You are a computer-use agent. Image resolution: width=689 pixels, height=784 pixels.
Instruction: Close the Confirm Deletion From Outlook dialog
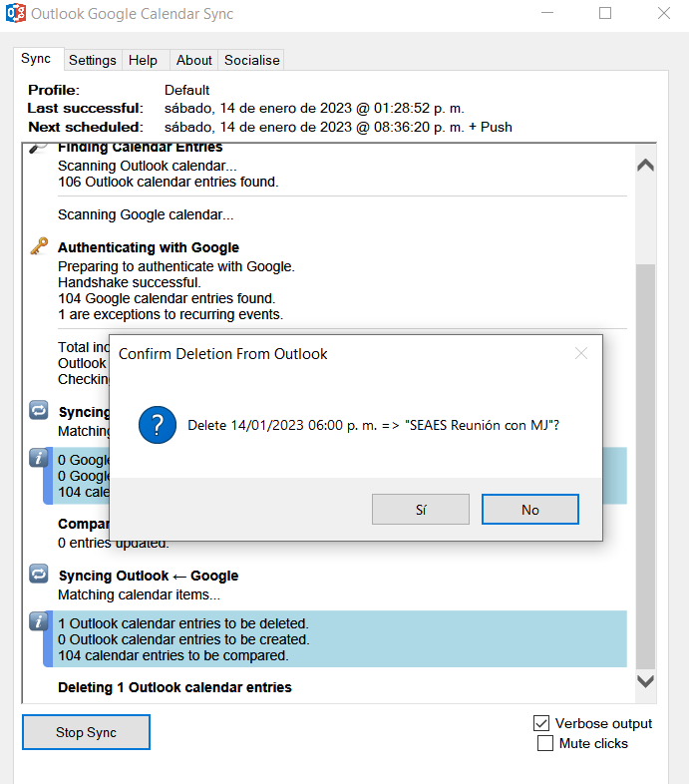tap(581, 353)
